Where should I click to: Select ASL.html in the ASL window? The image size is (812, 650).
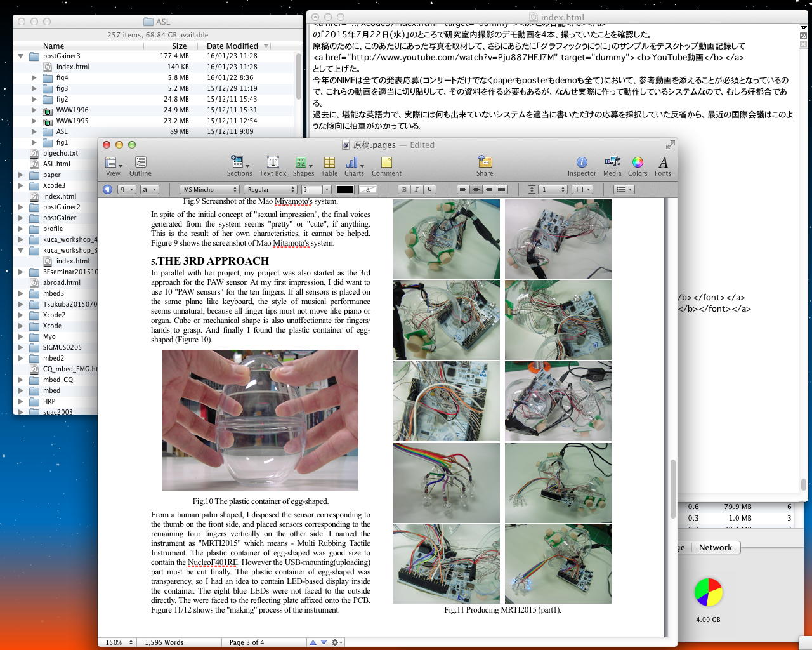click(56, 164)
